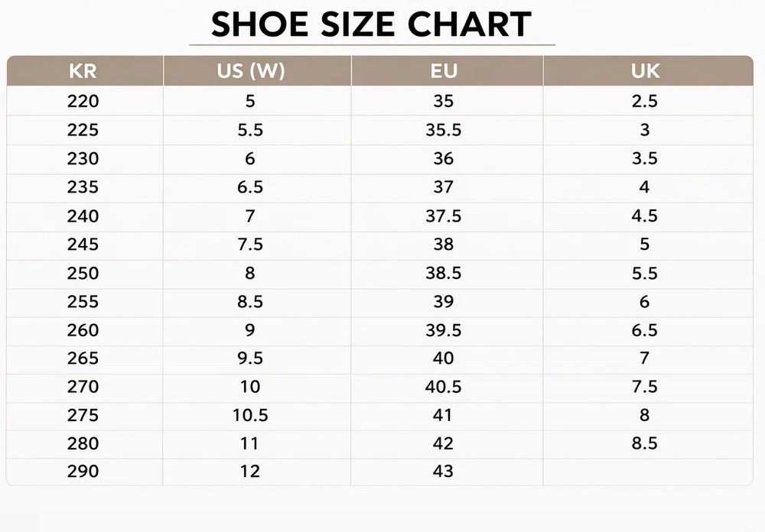Click the US size 5.5 cell
The image size is (765, 532).
point(250,130)
